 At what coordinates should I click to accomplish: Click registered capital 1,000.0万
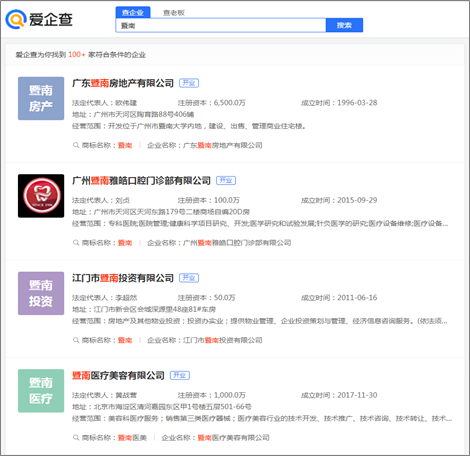[230, 395]
